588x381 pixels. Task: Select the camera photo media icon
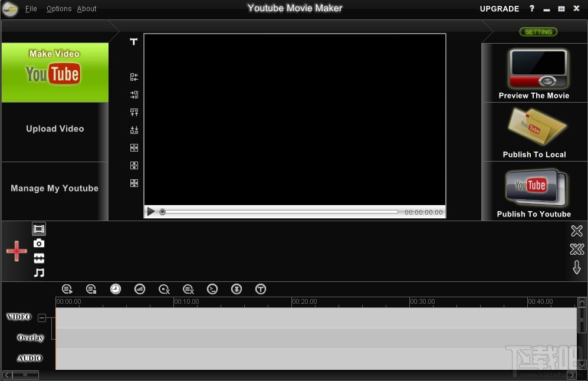coord(39,244)
